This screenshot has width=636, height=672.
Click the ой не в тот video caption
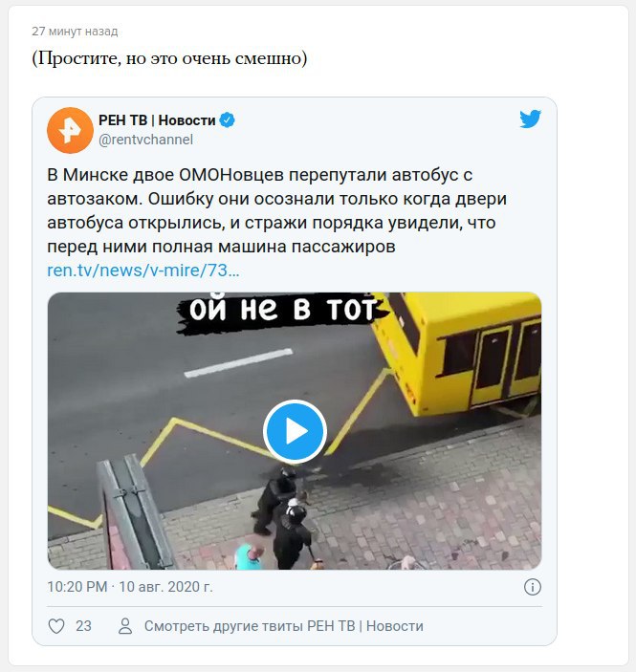[x=283, y=310]
